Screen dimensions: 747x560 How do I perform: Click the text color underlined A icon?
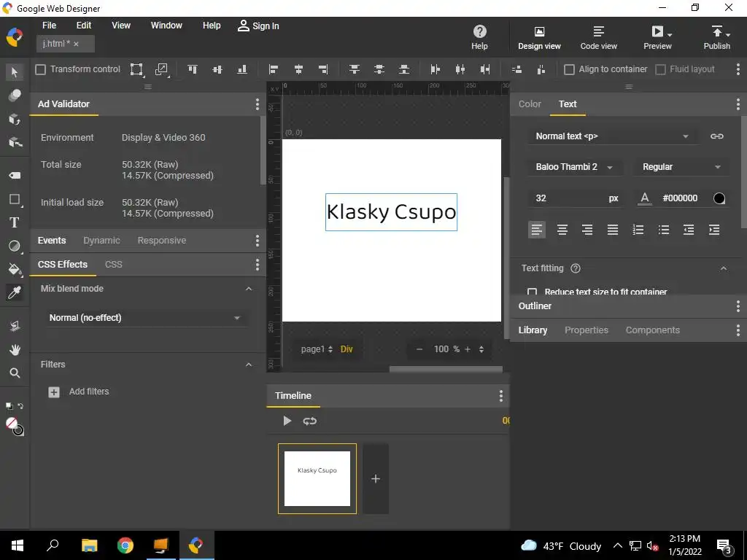coord(645,198)
